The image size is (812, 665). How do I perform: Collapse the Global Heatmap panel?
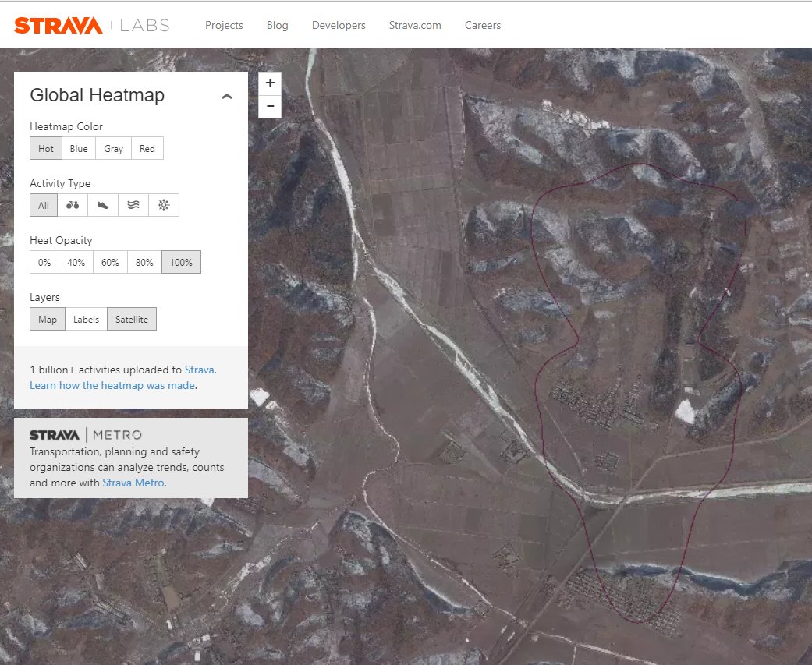[x=227, y=96]
